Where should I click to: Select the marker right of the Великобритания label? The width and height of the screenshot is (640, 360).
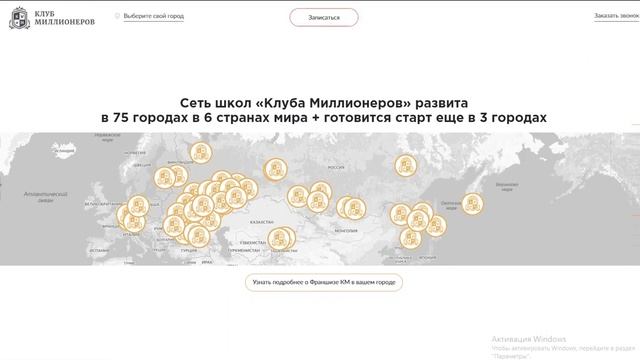tap(138, 206)
